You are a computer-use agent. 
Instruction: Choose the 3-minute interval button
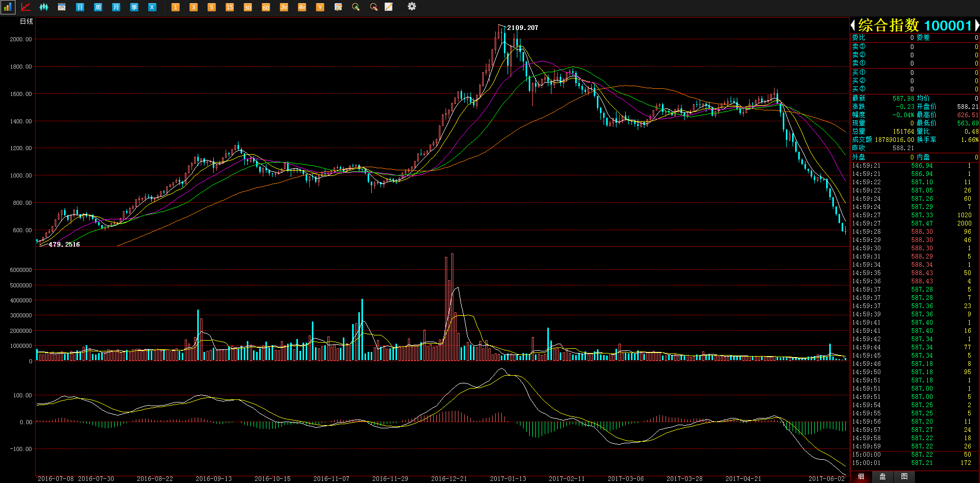point(194,7)
